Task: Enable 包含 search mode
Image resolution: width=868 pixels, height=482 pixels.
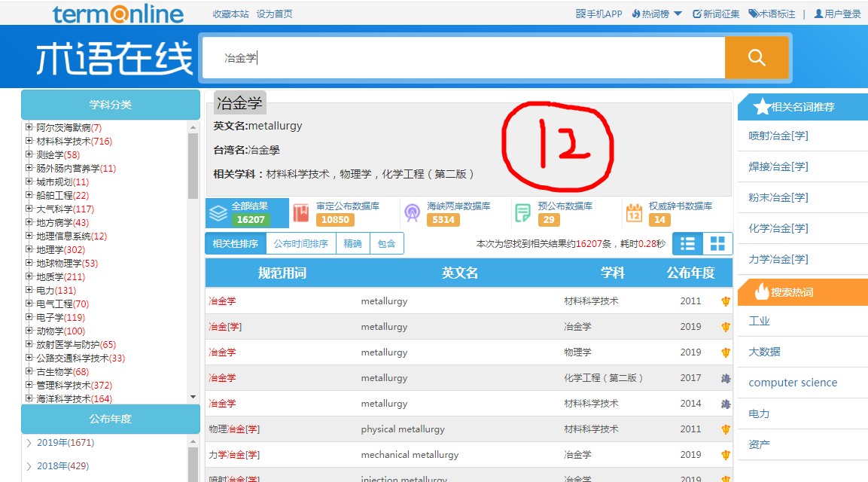Action: 386,244
